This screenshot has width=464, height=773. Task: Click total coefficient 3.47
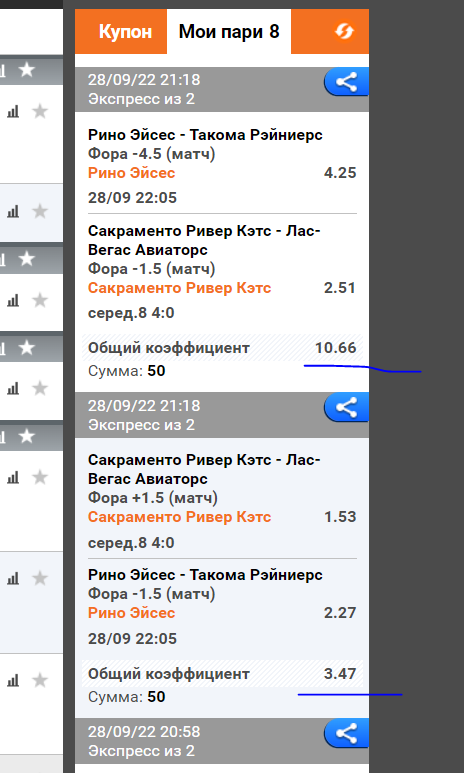pyautogui.click(x=340, y=674)
